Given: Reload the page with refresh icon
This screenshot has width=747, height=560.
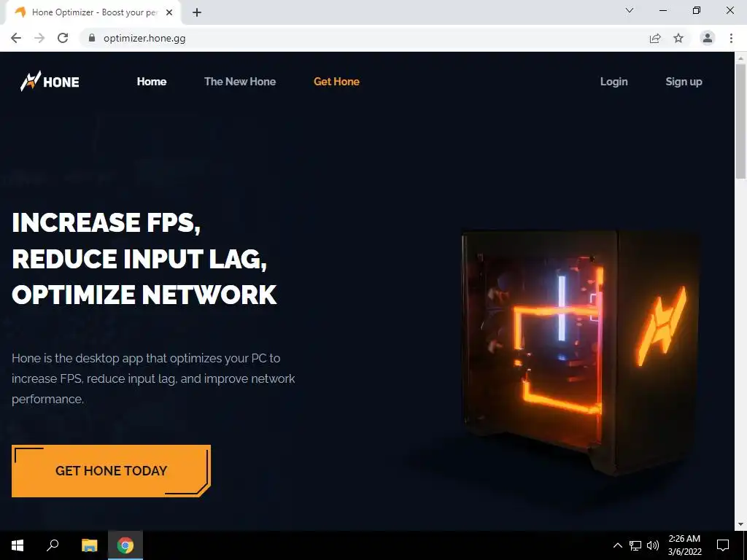Looking at the screenshot, I should coord(63,38).
